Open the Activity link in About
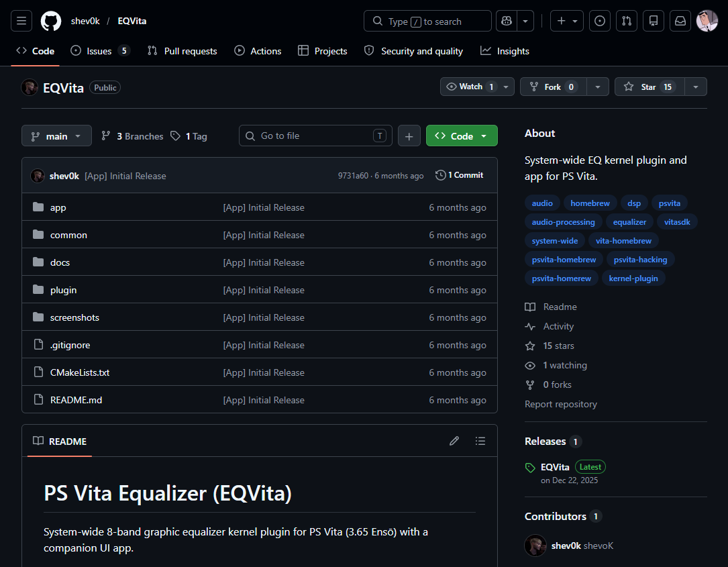Image resolution: width=728 pixels, height=567 pixels. point(550,327)
